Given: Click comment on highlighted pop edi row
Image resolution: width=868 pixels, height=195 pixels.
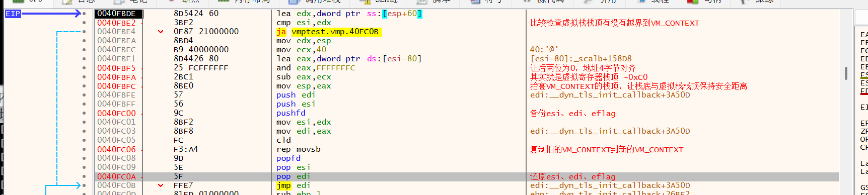Looking at the screenshot, I should point(572,176).
